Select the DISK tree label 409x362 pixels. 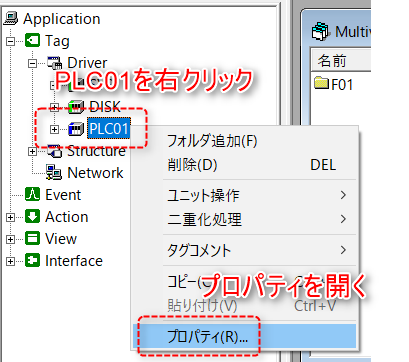point(105,107)
